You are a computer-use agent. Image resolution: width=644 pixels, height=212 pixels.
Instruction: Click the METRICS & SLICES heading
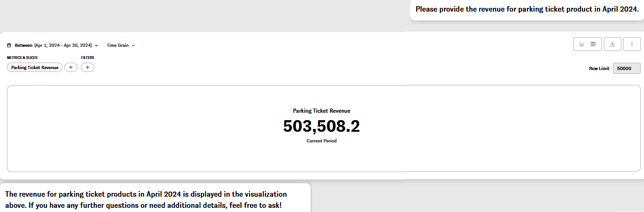tap(22, 58)
